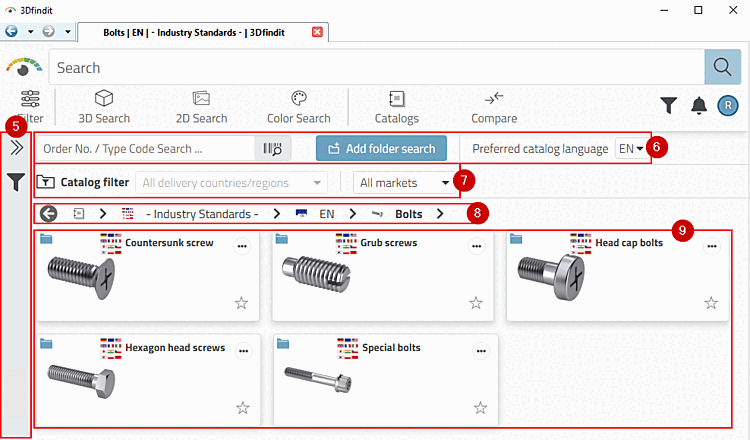750x440 pixels.
Task: Open more options for Hexagon head screws
Action: click(x=243, y=351)
